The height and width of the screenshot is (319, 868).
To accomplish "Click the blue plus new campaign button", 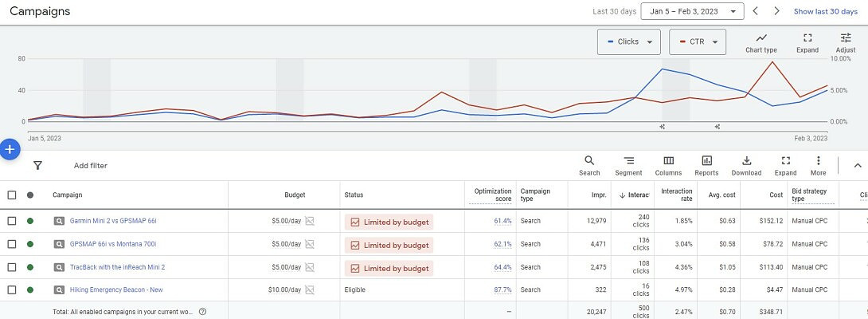I will pos(9,149).
